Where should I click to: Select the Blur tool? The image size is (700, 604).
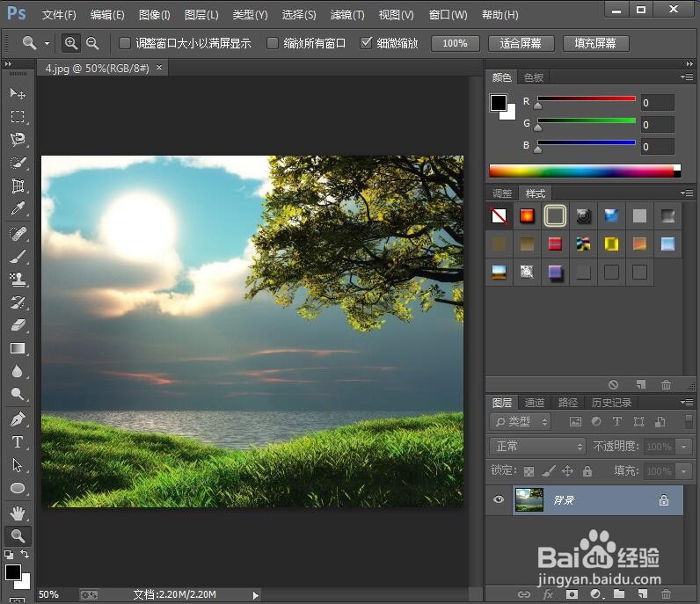point(18,371)
